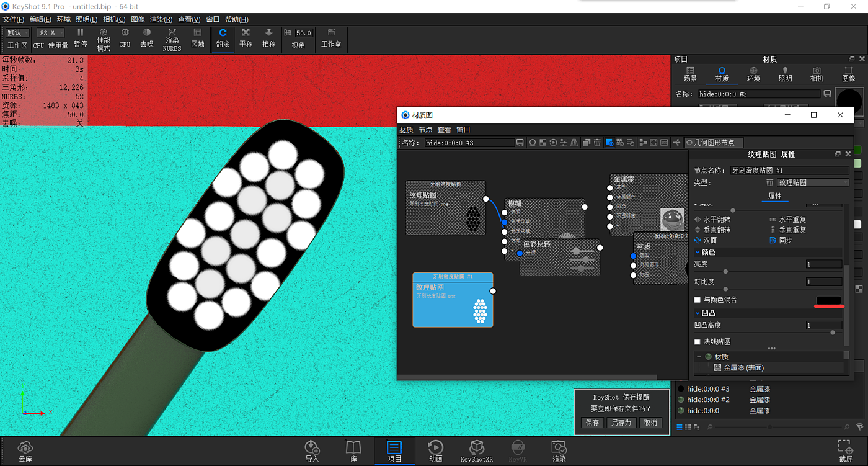
Task: Open the 默认 workspace dropdown
Action: 17,33
